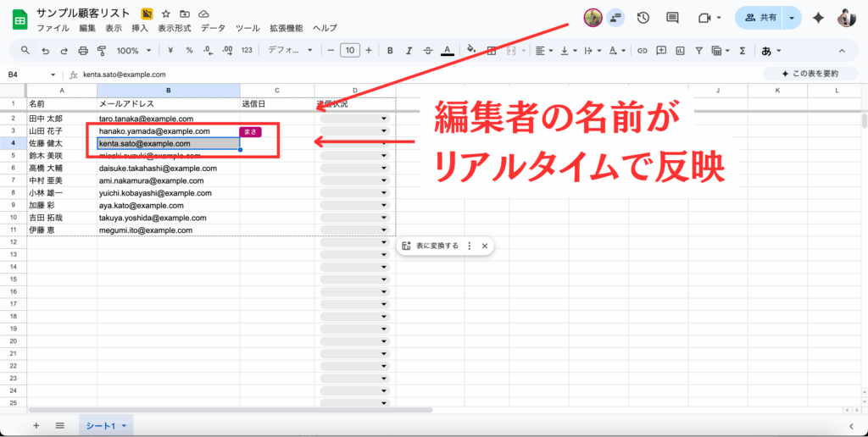Open the status dropdown in cell D2

tap(384, 119)
